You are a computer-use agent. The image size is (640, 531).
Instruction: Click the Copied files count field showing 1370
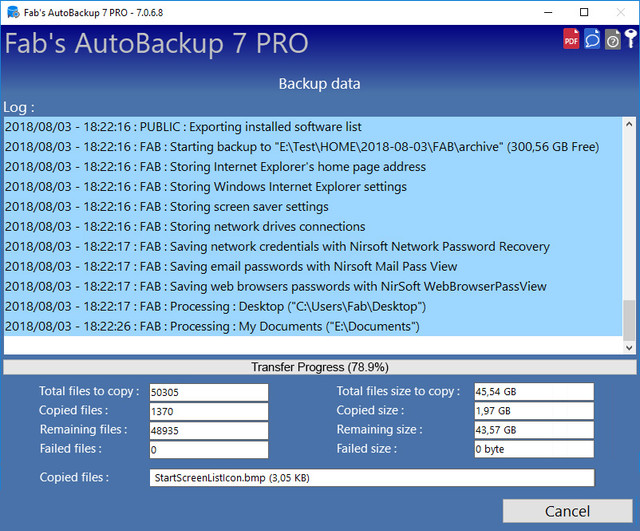209,411
